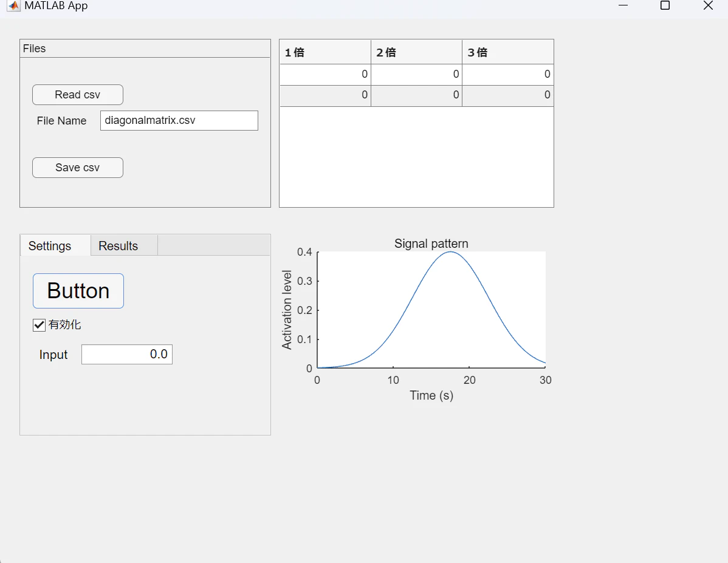Maximize the MATLAB App window

coord(665,5)
